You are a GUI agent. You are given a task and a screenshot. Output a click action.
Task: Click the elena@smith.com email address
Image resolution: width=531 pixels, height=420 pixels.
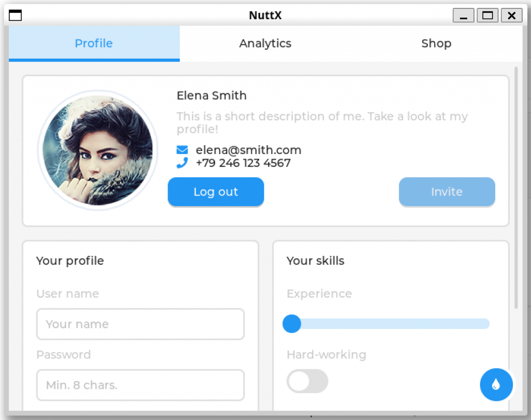point(248,150)
